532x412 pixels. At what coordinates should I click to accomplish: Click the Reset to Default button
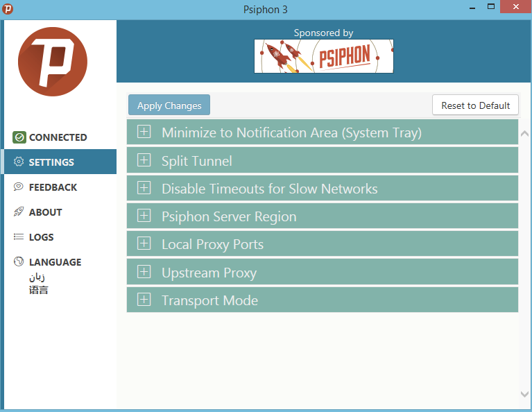tap(475, 105)
